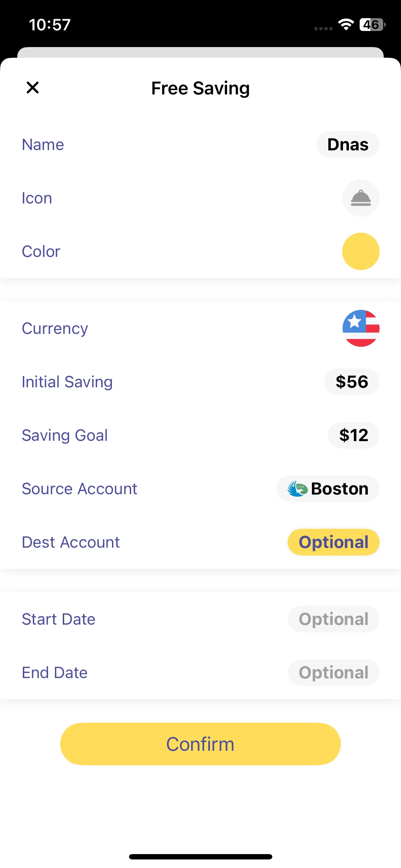Close the Free Saving sheet
This screenshot has width=401, height=868.
(x=32, y=88)
